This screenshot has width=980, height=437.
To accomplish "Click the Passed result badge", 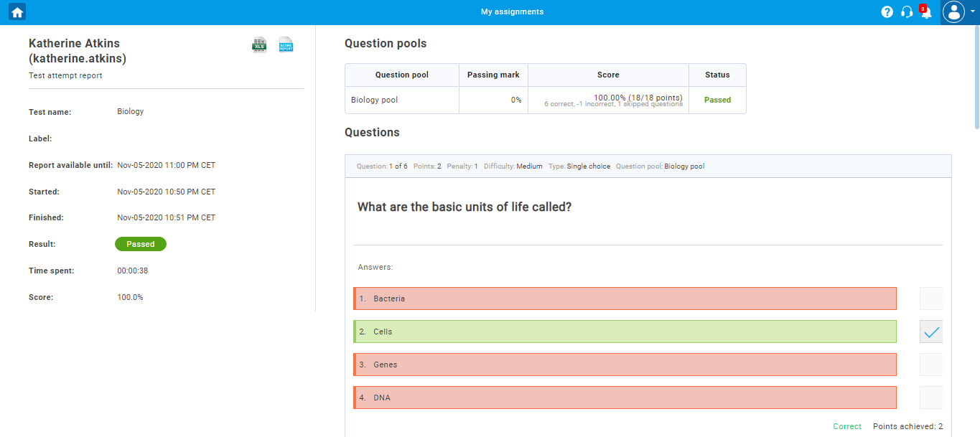I will (140, 243).
